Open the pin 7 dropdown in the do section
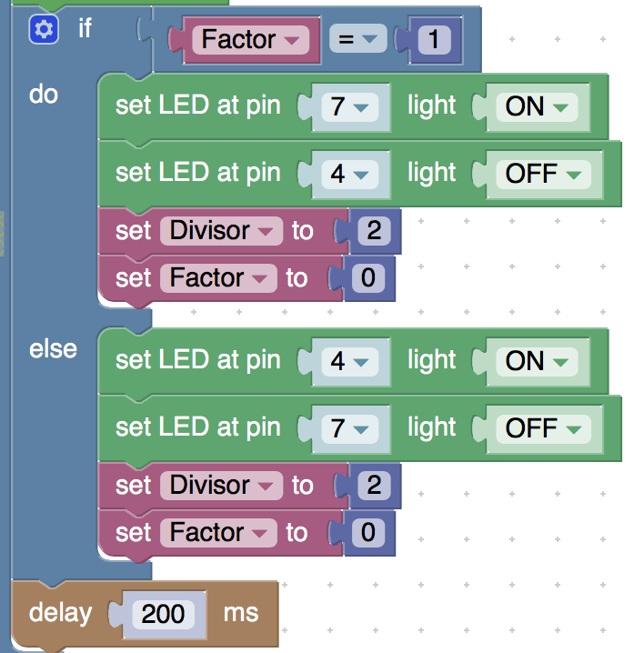Screen dimensions: 644x653 (x=348, y=106)
